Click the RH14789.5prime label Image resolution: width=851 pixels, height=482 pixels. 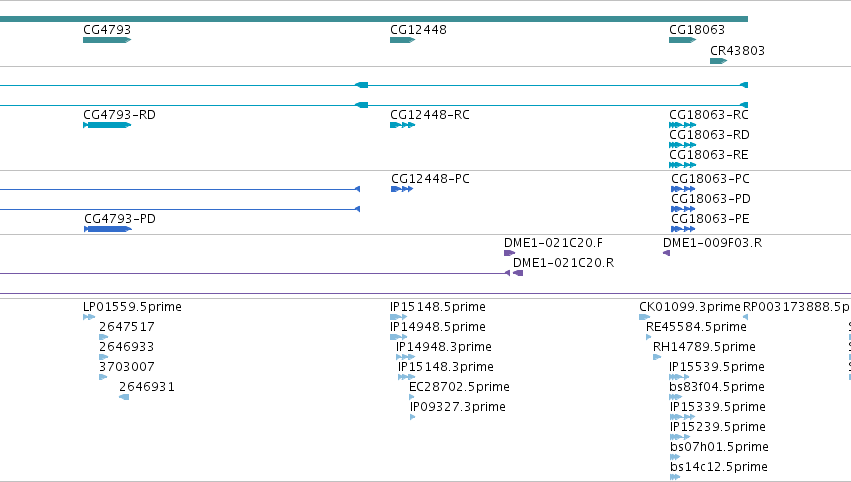point(704,347)
